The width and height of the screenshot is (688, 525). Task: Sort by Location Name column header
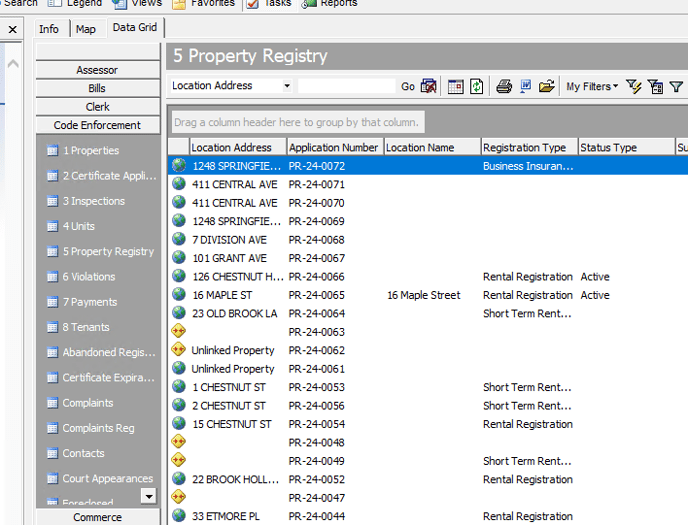click(x=432, y=147)
